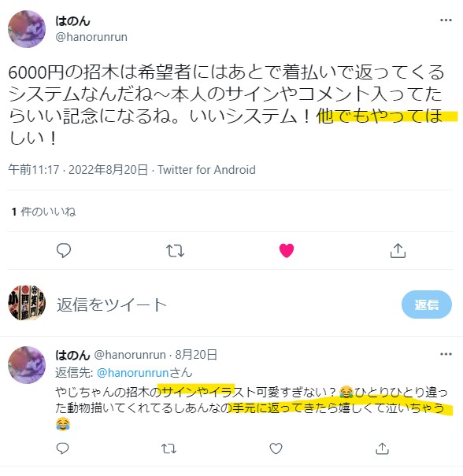Open the Twitter for Android source link
The image size is (463, 476).
click(206, 170)
